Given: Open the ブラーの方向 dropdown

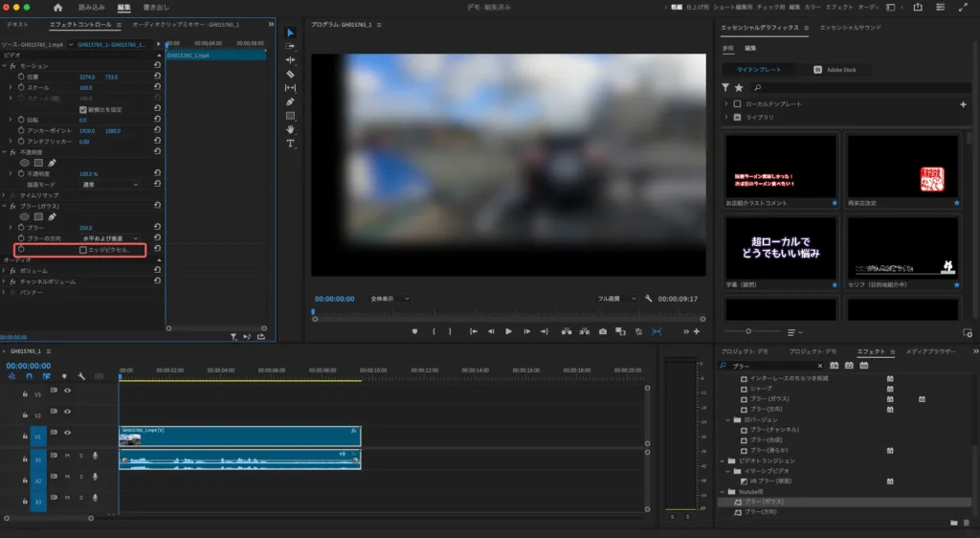Looking at the screenshot, I should tap(109, 237).
